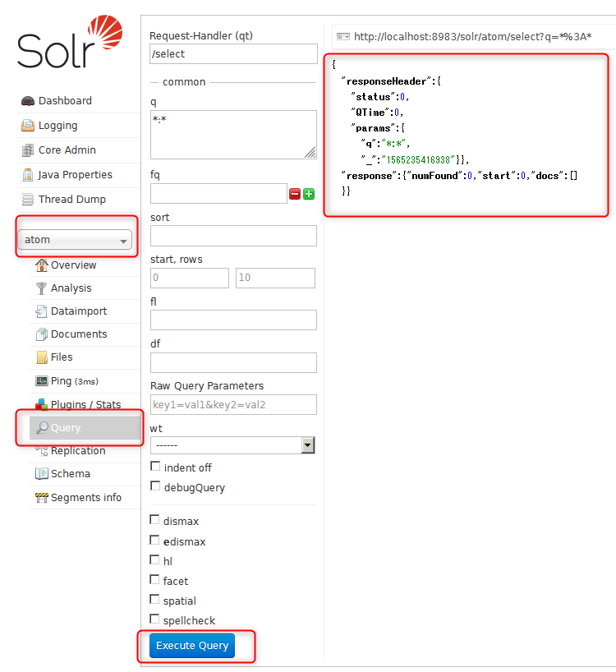This screenshot has height=672, width=616.
Task: Open the Dataimport page
Action: pyautogui.click(x=79, y=311)
